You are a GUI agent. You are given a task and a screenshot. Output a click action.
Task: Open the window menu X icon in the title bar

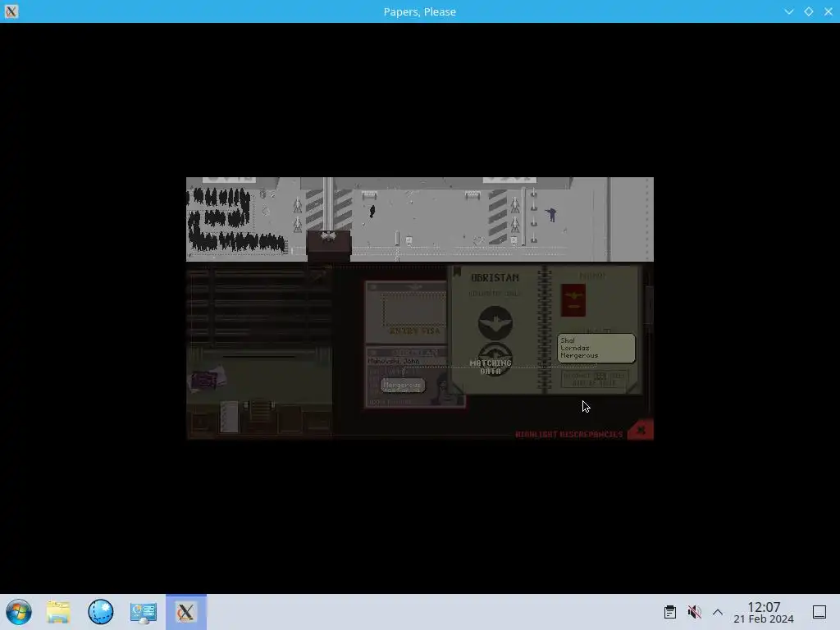[x=11, y=11]
